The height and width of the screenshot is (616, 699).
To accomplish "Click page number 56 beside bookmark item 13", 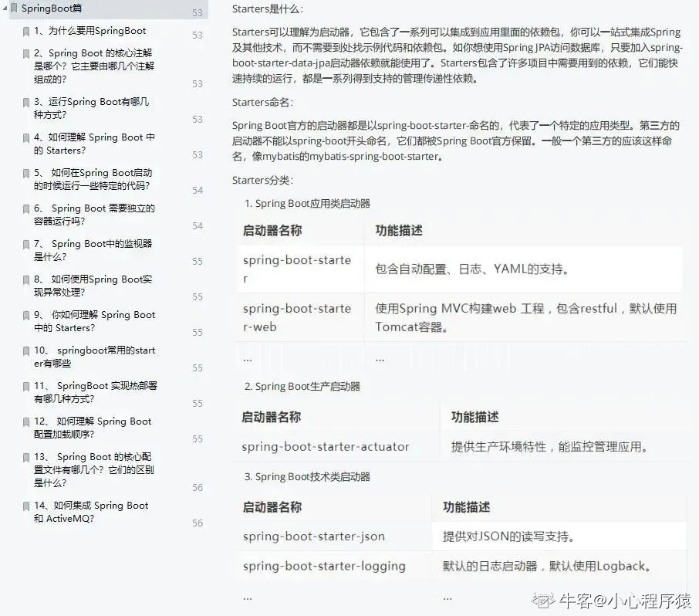I will click(x=198, y=488).
